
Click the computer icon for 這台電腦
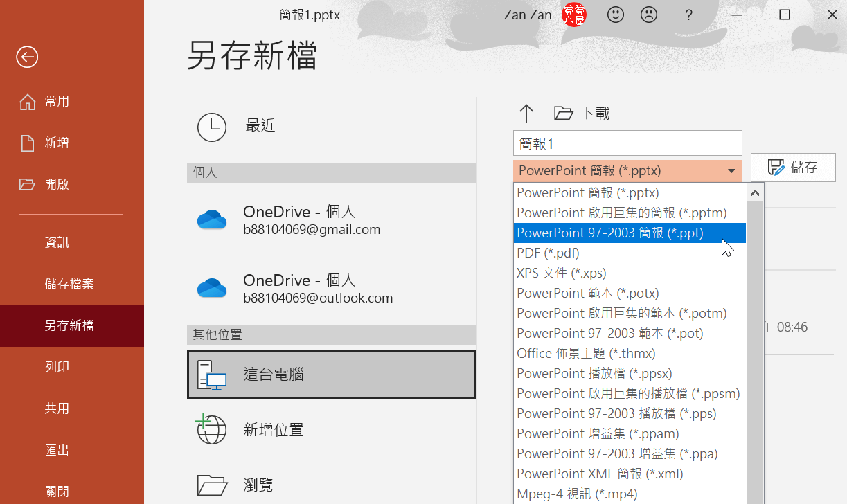(x=212, y=375)
